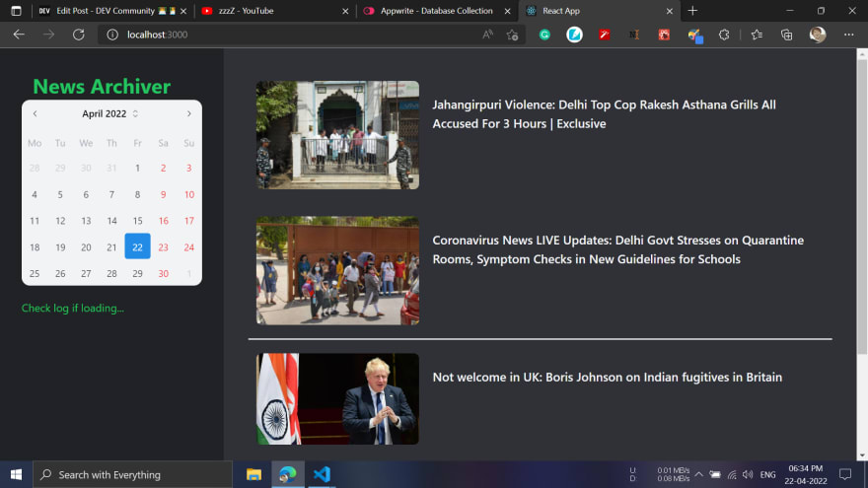Click the News Archiver title
This screenshot has height=488, width=868.
coord(102,87)
